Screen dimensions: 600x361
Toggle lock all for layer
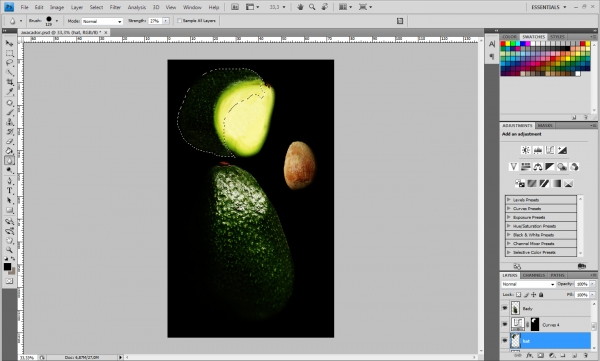541,295
